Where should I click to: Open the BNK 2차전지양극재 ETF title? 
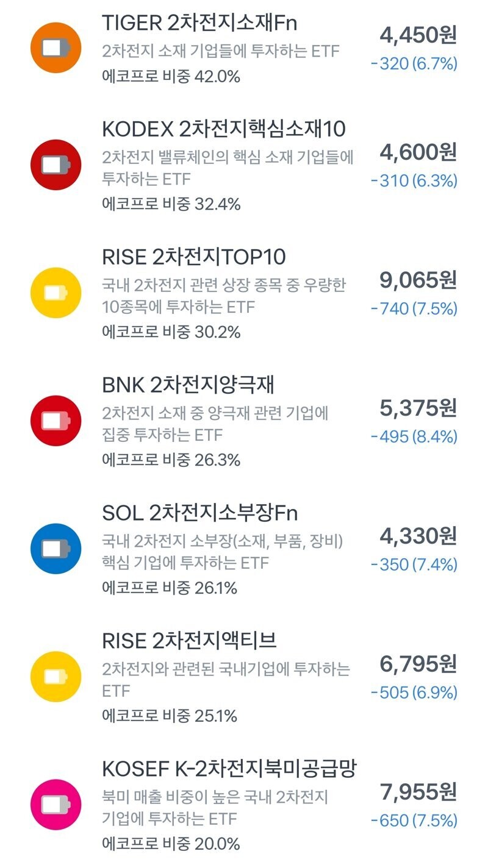[x=188, y=385]
